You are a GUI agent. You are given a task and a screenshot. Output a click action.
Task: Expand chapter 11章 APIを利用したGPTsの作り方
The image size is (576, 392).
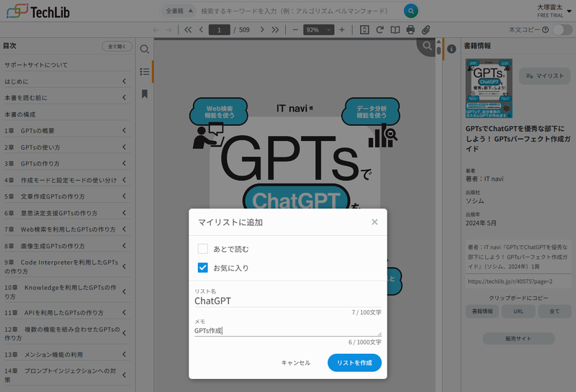point(124,312)
